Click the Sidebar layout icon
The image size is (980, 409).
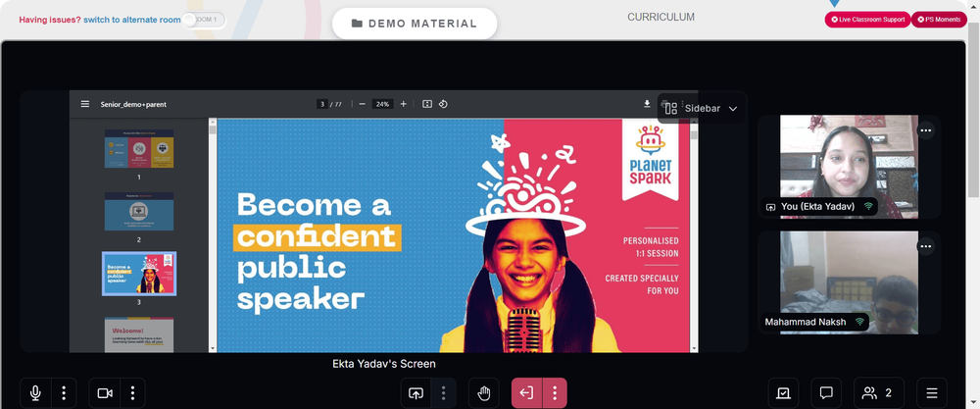[671, 108]
